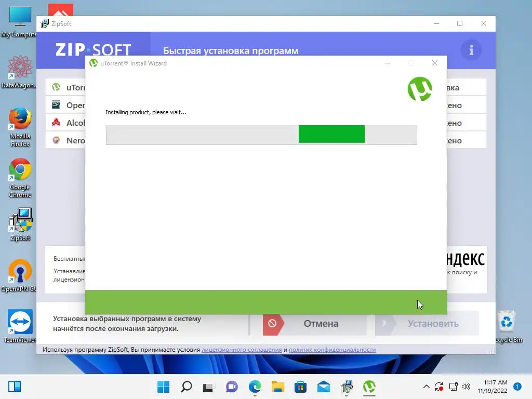Click the uTorrent logo in the wizard
The height and width of the screenshot is (399, 532).
point(420,89)
